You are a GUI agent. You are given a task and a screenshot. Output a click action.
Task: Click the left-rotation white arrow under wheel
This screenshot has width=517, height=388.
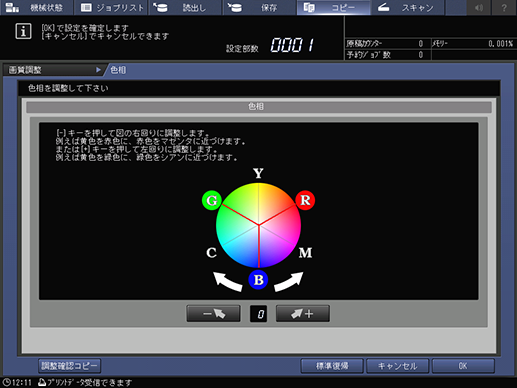tap(227, 282)
